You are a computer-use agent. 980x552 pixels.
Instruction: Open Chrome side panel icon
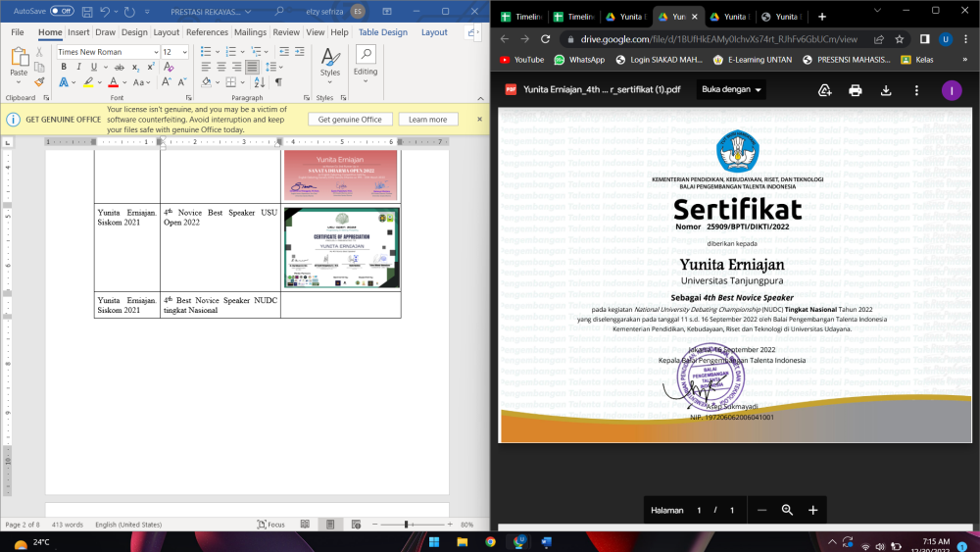[924, 39]
